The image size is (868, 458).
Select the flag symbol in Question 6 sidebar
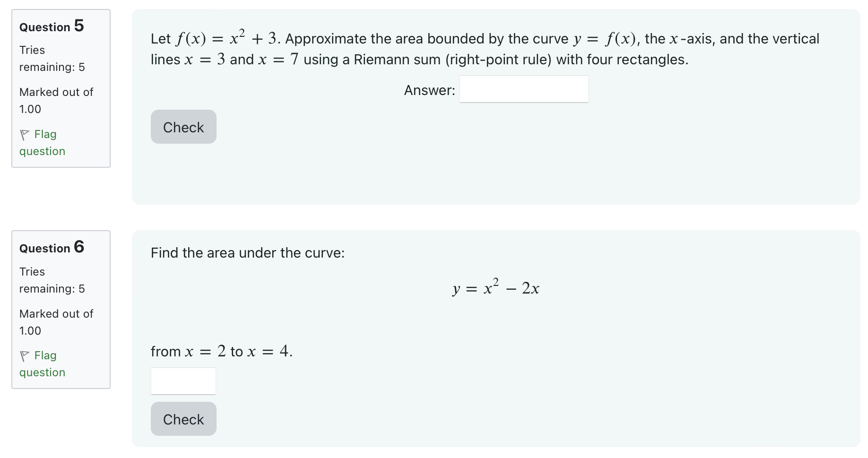tap(26, 355)
